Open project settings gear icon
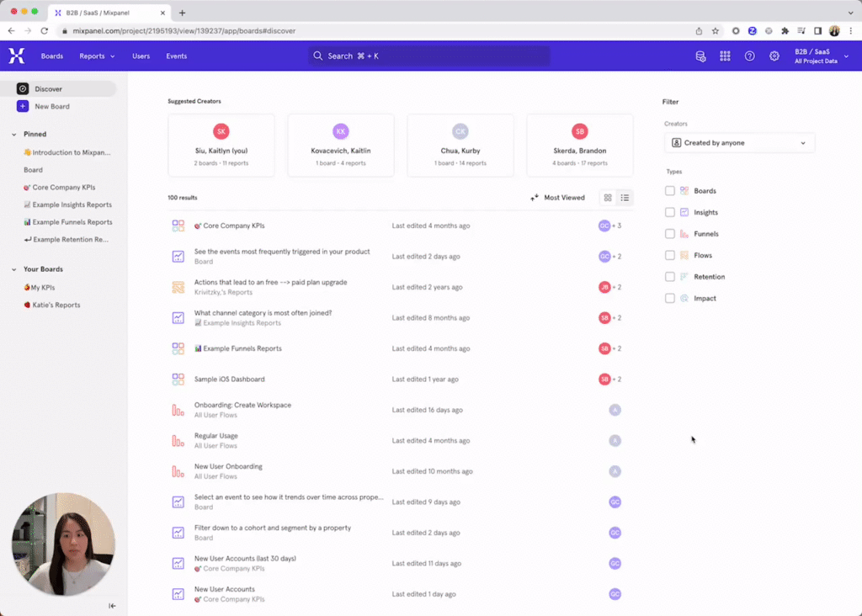 (x=774, y=56)
